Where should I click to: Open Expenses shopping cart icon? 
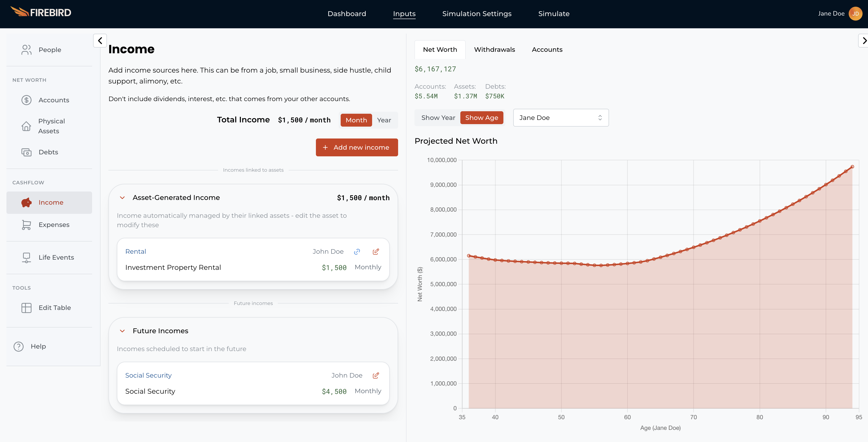[26, 224]
